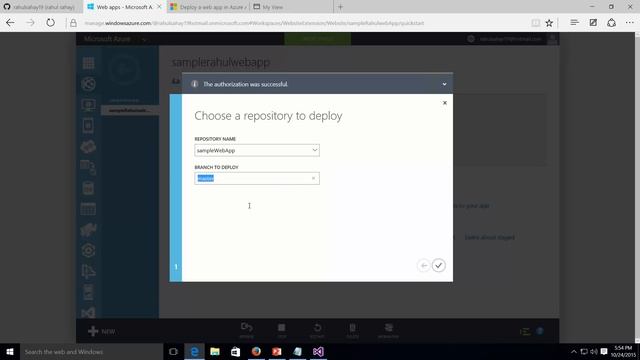Image resolution: width=640 pixels, height=360 pixels.
Task: Close the Choose a repository dialog
Action: [445, 103]
